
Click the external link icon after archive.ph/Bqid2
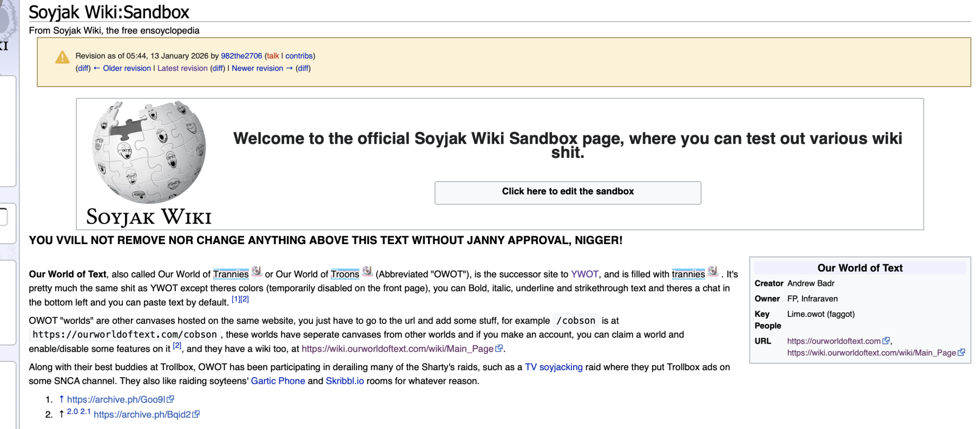pyautogui.click(x=196, y=414)
